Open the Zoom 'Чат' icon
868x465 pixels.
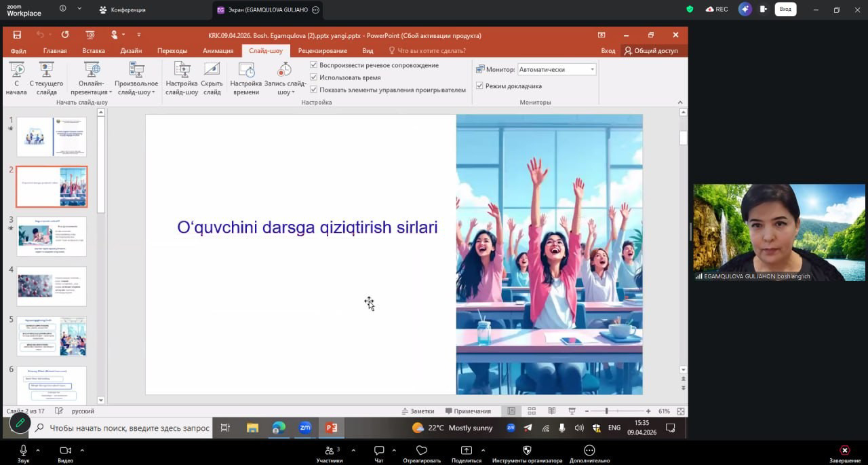[379, 451]
